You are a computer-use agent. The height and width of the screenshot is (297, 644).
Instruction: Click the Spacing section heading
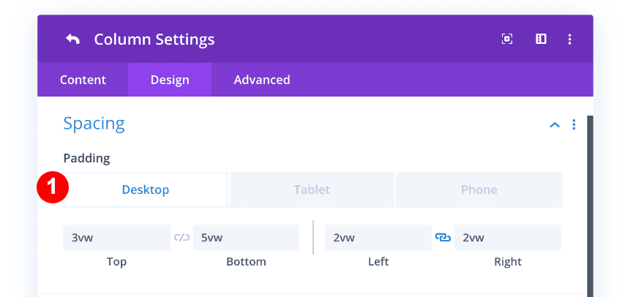94,124
